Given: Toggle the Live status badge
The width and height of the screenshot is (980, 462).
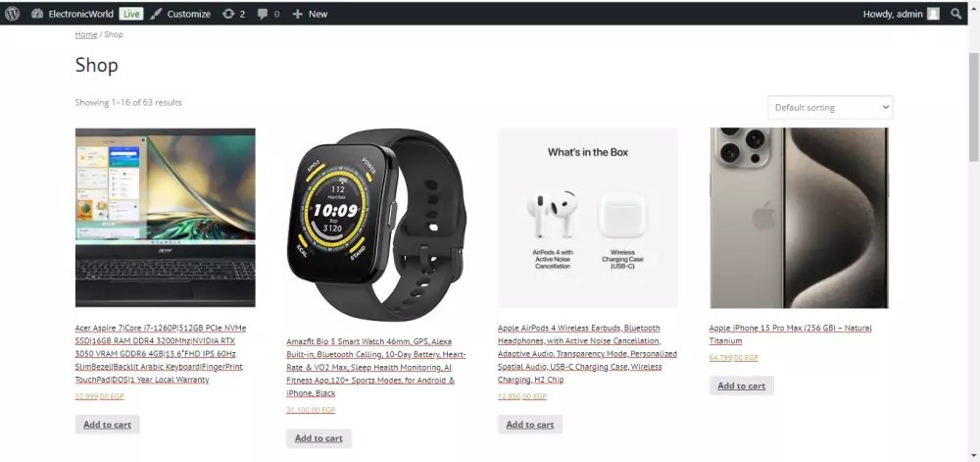Looking at the screenshot, I should click(x=131, y=14).
